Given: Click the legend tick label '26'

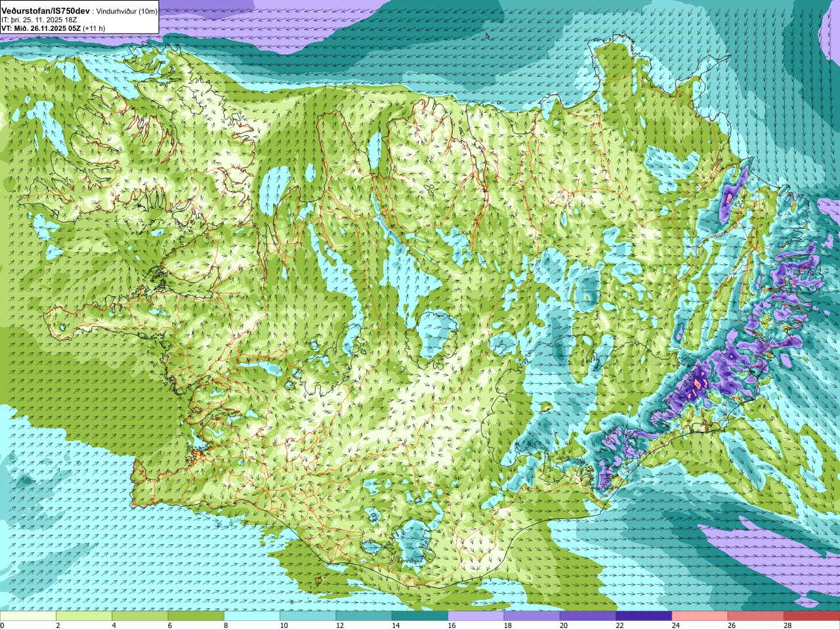Looking at the screenshot, I should click(732, 625).
